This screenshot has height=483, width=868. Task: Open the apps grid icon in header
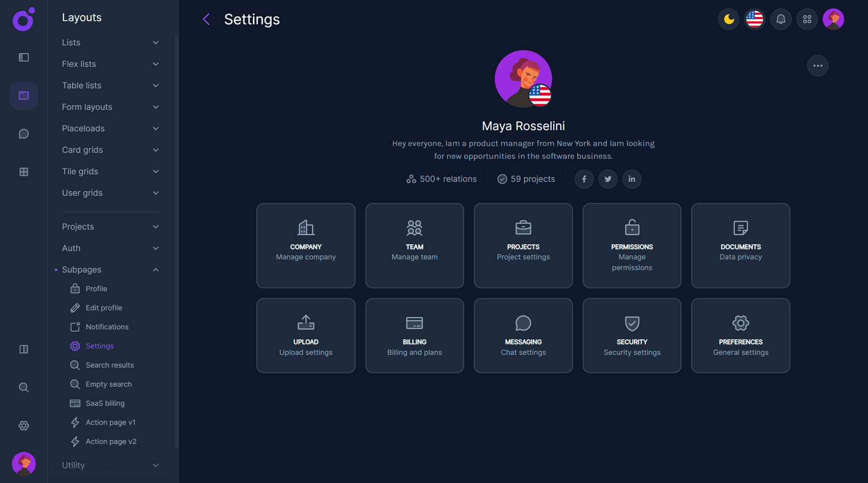coord(807,19)
